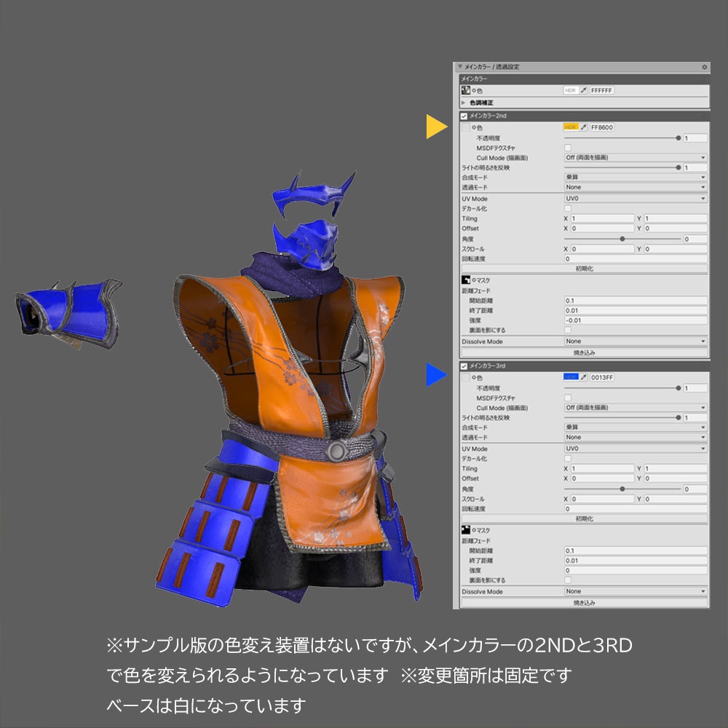Click the eyedropper beside the FFFFFF main color
Image resolution: width=728 pixels, height=728 pixels.
[585, 90]
